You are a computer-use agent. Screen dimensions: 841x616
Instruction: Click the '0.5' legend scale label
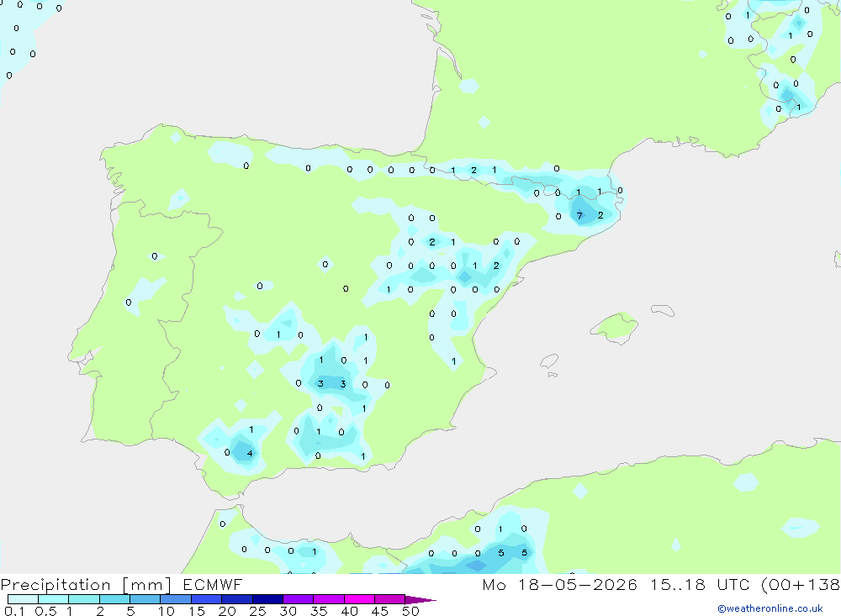[x=45, y=611]
